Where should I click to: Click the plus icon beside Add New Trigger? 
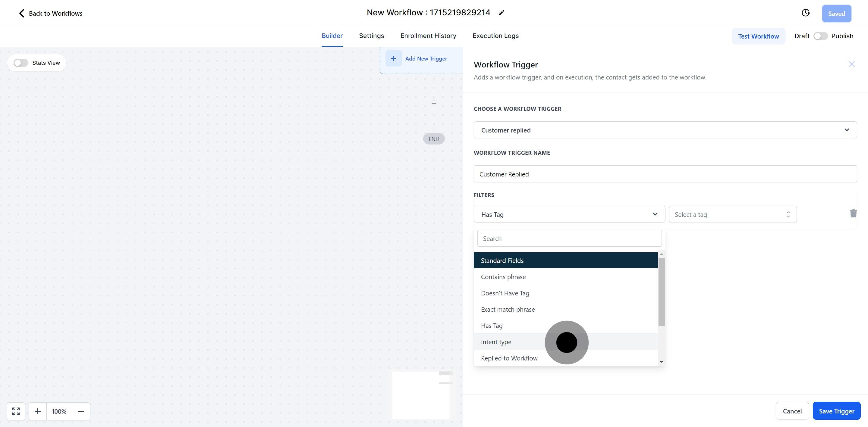click(x=393, y=58)
